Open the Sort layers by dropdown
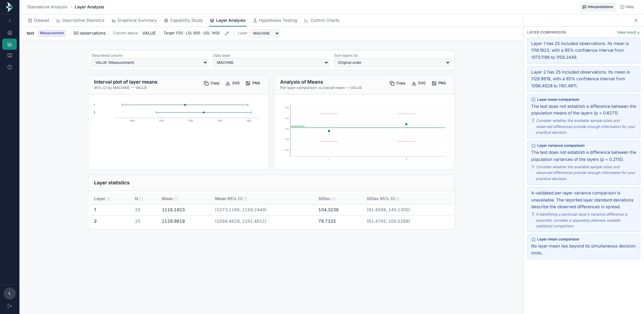Screen dimensions: 644x314 click(x=392, y=62)
